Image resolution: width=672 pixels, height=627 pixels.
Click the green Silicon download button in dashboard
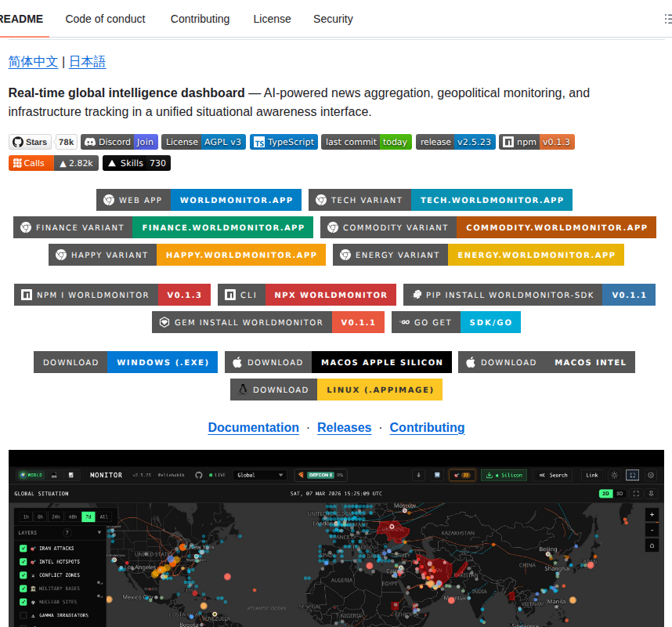(504, 475)
